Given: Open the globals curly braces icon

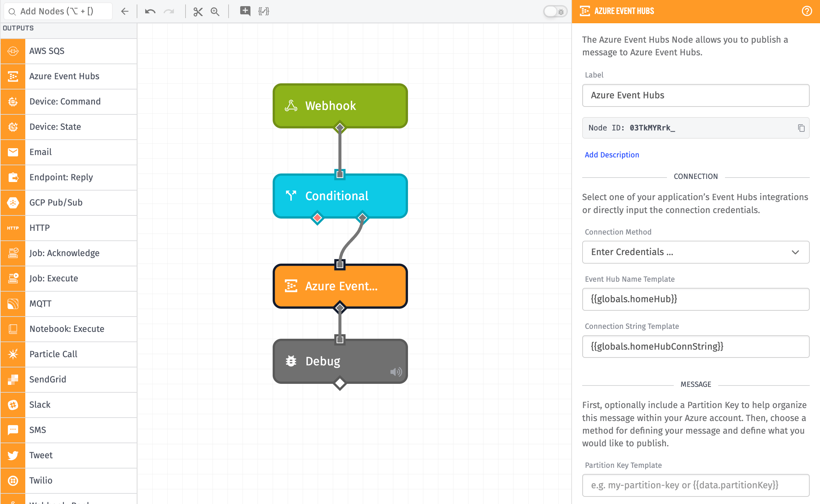Looking at the screenshot, I should (264, 11).
